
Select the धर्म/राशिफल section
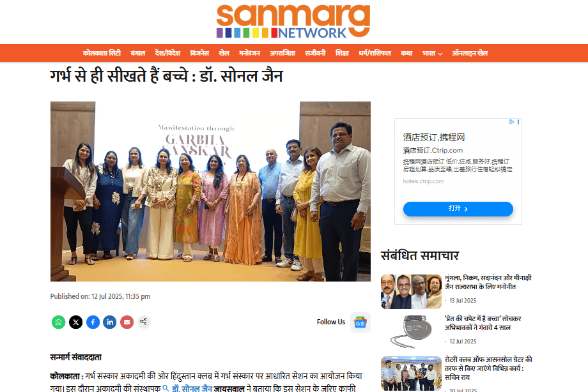[x=375, y=53]
